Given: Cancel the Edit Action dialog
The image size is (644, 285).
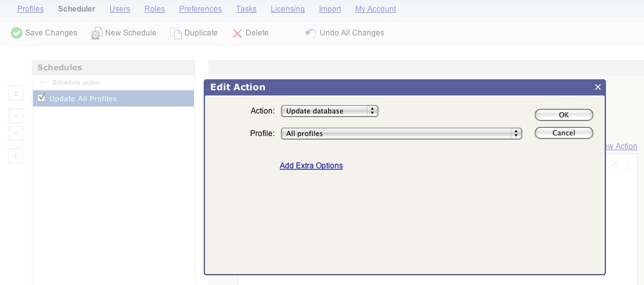Looking at the screenshot, I should tap(563, 133).
